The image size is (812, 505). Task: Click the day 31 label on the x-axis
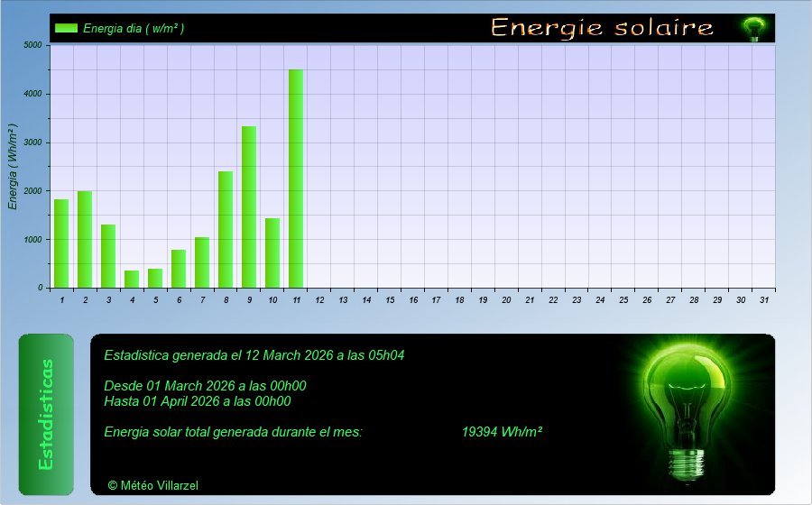pyautogui.click(x=764, y=299)
